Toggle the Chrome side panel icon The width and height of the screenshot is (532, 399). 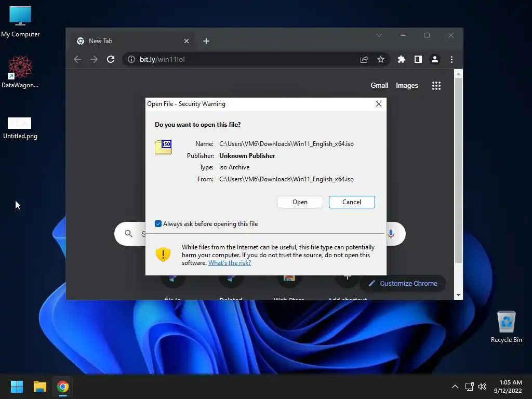[x=418, y=59]
